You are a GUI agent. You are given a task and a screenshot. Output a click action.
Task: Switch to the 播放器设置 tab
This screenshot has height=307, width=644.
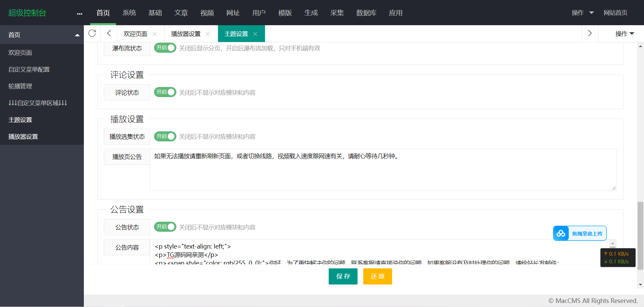click(185, 34)
